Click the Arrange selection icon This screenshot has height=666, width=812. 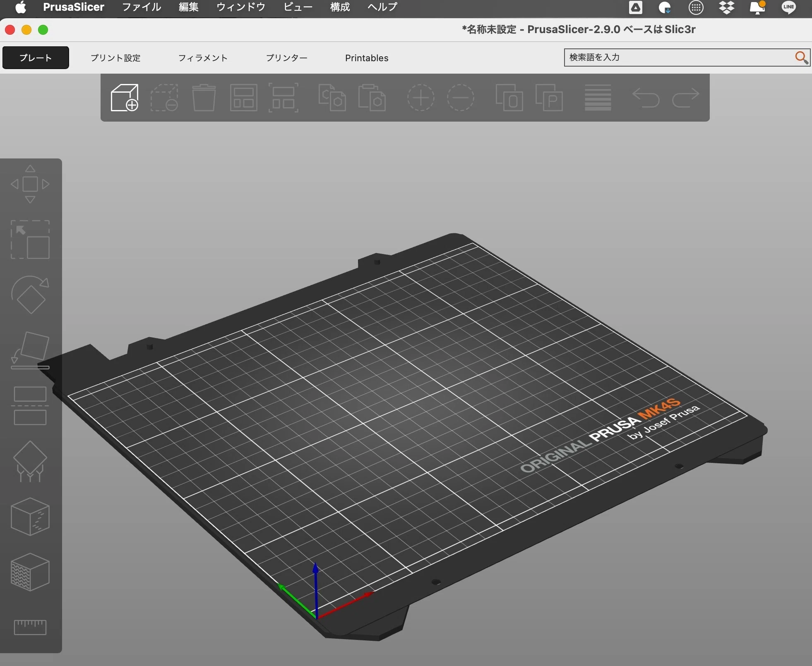pyautogui.click(x=283, y=98)
